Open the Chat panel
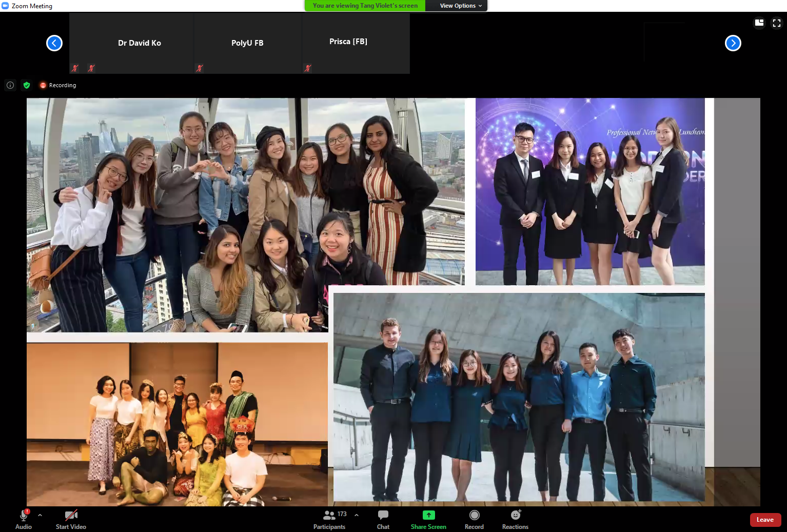Viewport: 787px width, 532px height. (x=383, y=519)
